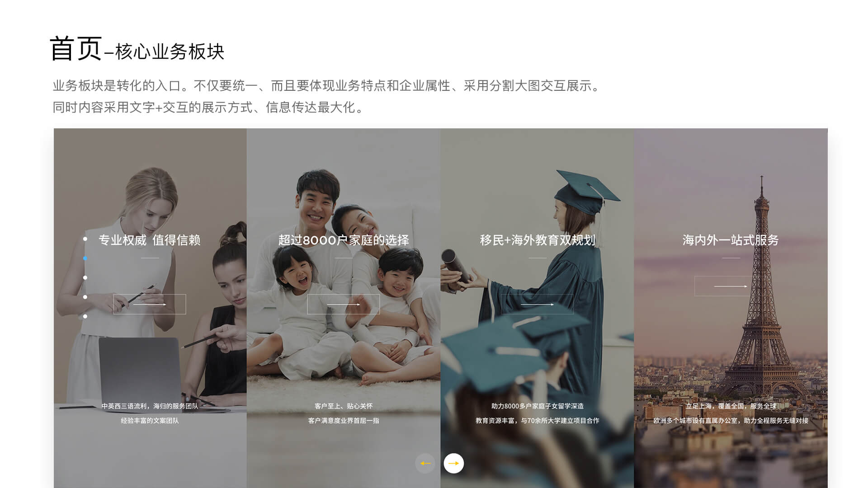Click the yellow left arrow carousel button
This screenshot has width=868, height=488.
click(x=425, y=463)
